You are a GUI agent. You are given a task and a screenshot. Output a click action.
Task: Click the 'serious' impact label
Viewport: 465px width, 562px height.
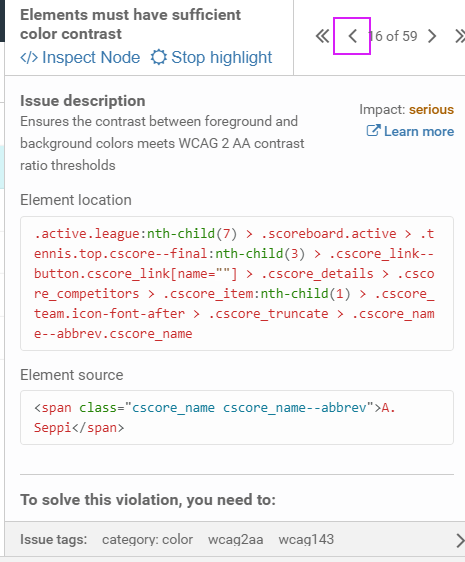pos(432,110)
